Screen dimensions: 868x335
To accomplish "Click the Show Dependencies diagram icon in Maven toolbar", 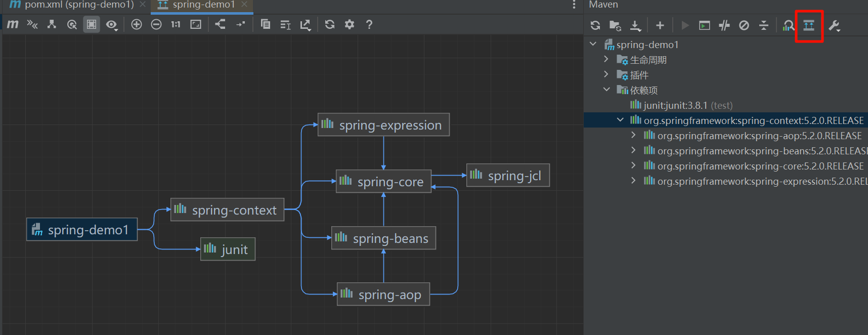I will tap(809, 25).
